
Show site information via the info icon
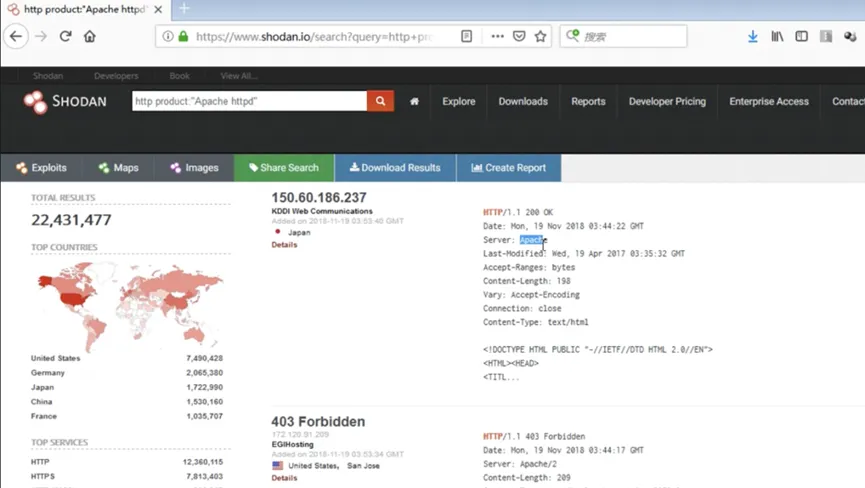click(168, 36)
